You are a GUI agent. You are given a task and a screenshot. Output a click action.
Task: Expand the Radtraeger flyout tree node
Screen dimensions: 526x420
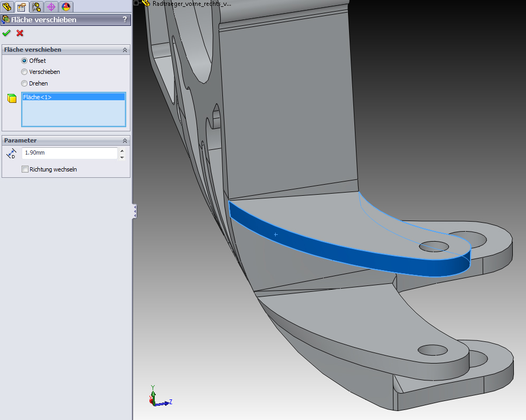coord(136,3)
